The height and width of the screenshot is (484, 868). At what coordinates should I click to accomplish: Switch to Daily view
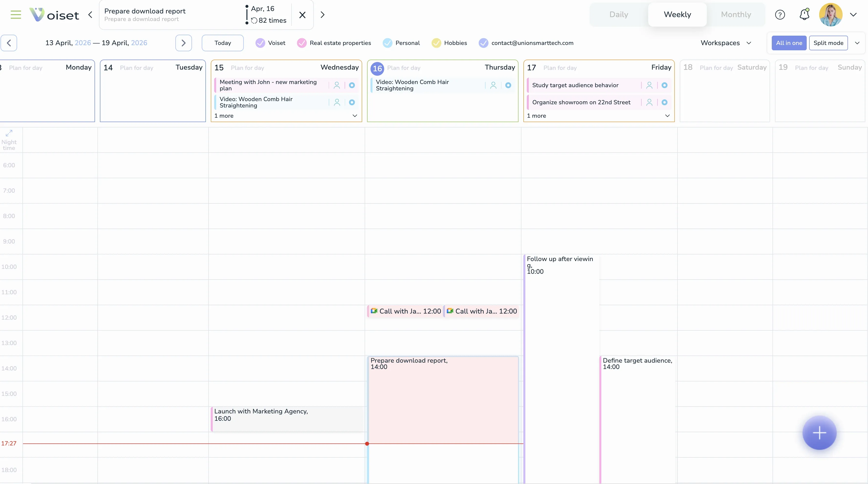619,14
